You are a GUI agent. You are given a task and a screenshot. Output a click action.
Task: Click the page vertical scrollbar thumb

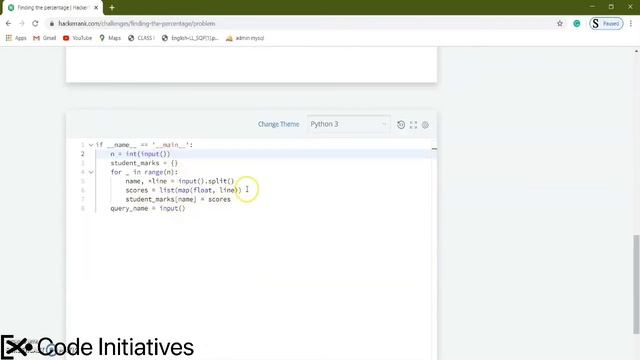point(636,284)
